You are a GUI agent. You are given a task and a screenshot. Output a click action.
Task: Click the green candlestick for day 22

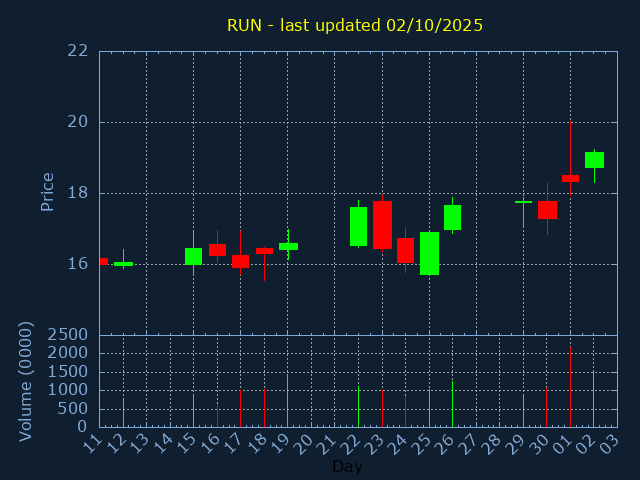[358, 226]
